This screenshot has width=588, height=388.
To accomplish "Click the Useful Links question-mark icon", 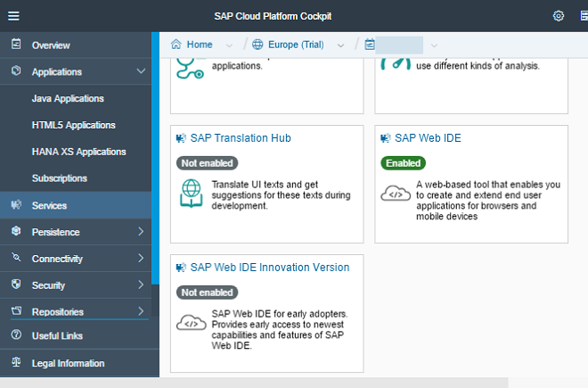I will 16,334.
